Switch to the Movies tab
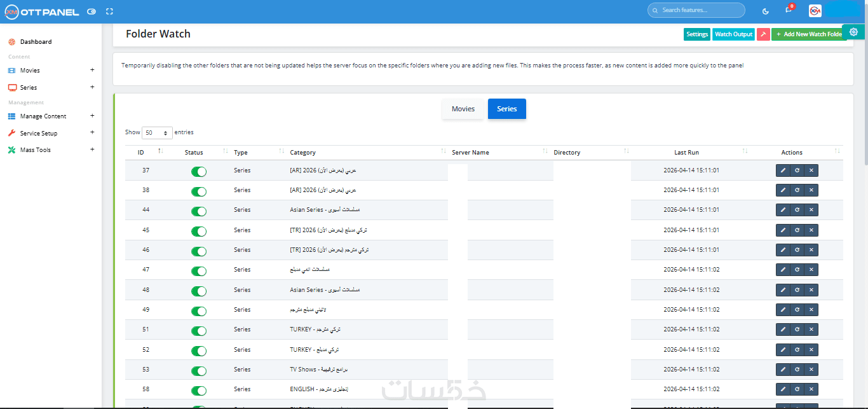The image size is (868, 409). click(x=463, y=109)
